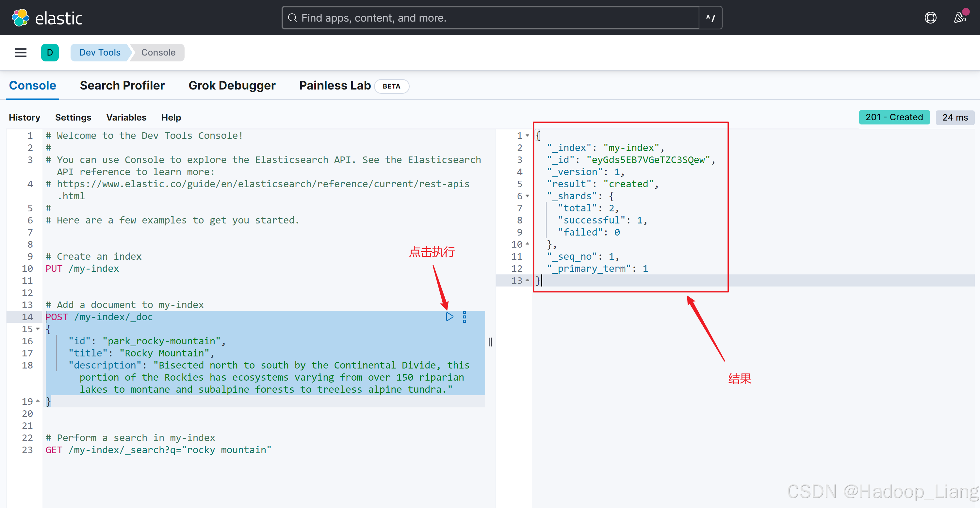
Task: Switch to the Console tab
Action: (32, 86)
